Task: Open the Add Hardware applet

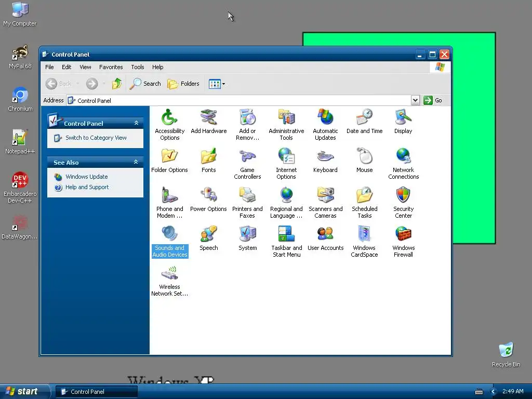Action: [x=209, y=122]
